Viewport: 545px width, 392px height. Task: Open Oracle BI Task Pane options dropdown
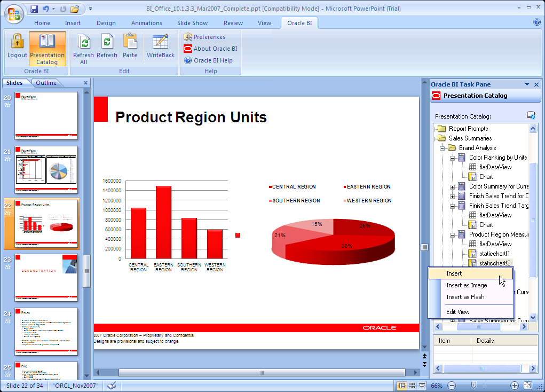pyautogui.click(x=527, y=84)
